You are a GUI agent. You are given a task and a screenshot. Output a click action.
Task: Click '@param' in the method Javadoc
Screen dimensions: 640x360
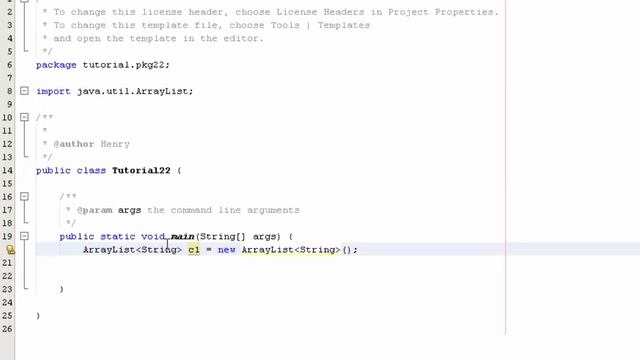coord(94,210)
